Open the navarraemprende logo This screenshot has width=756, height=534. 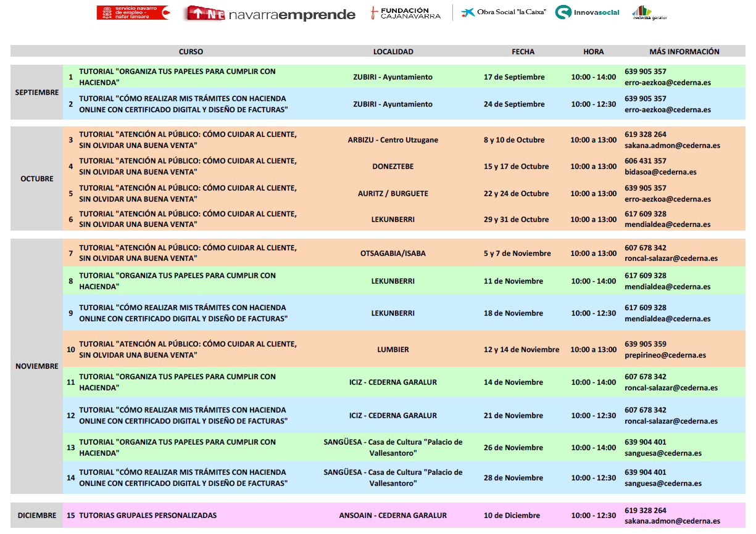pyautogui.click(x=271, y=14)
